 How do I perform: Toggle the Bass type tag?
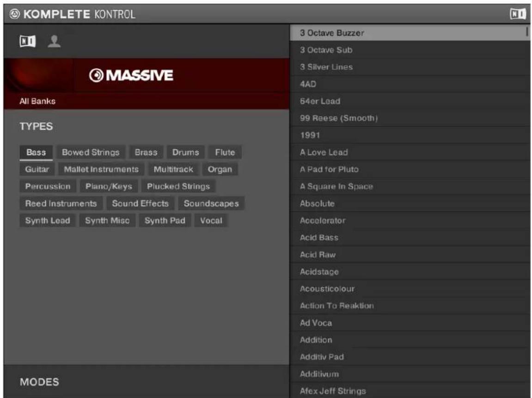coord(36,152)
